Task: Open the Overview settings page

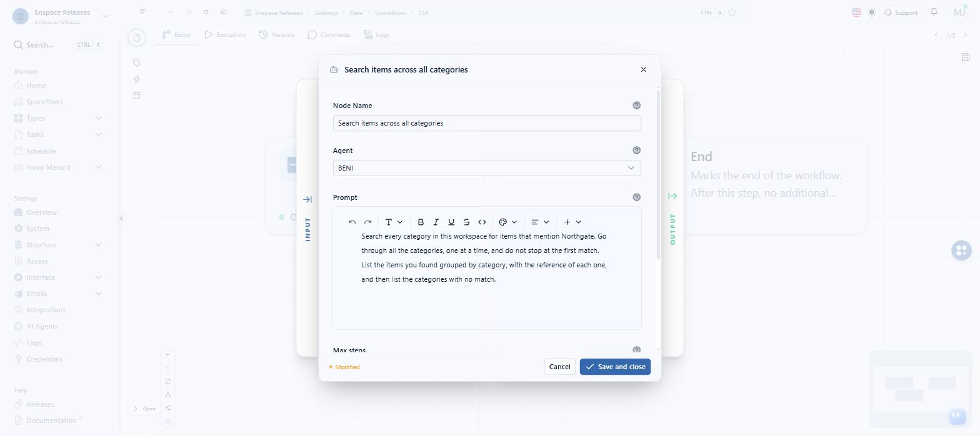Action: pos(57,212)
